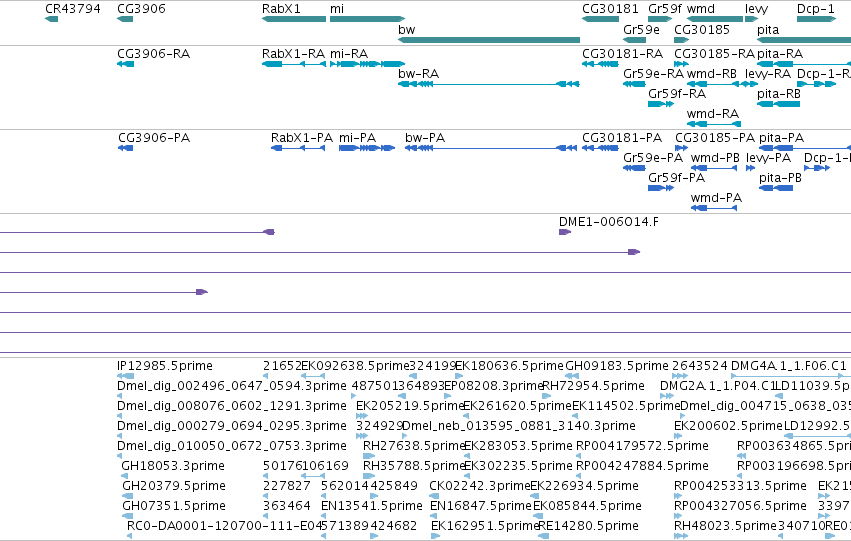Click RP004253313.5prime EST label
The width and height of the screenshot is (851, 541).
(x=740, y=487)
